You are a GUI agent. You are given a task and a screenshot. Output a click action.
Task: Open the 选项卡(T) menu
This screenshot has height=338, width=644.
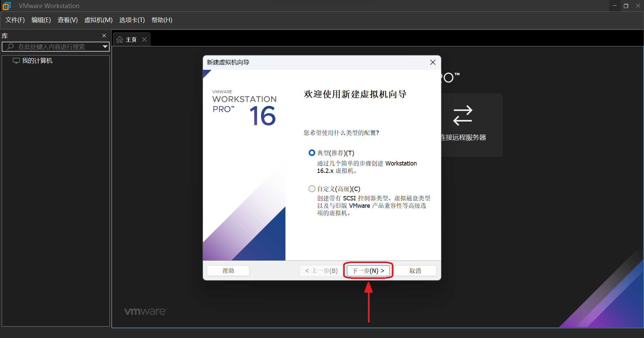(132, 20)
